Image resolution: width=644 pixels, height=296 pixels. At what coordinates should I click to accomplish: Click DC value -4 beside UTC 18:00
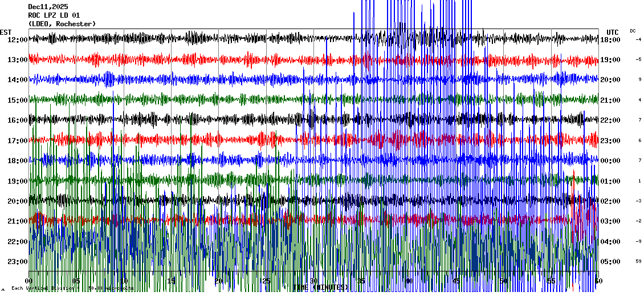coord(639,39)
